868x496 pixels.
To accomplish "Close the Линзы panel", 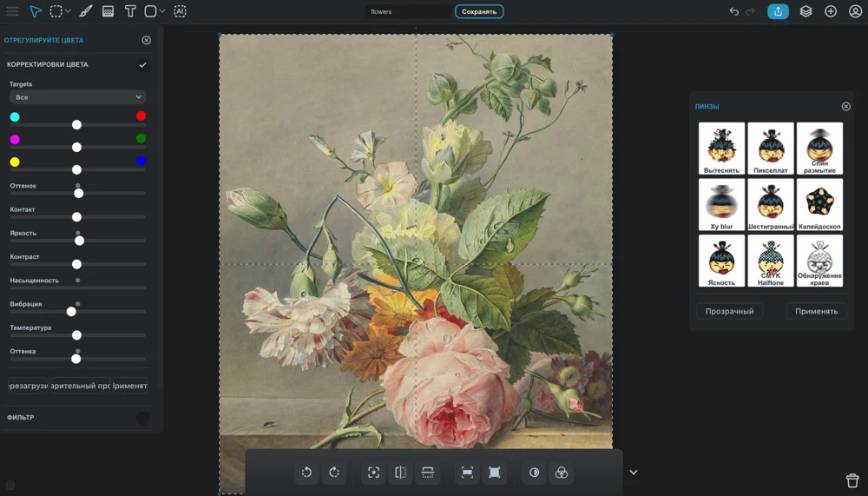I will pos(845,106).
